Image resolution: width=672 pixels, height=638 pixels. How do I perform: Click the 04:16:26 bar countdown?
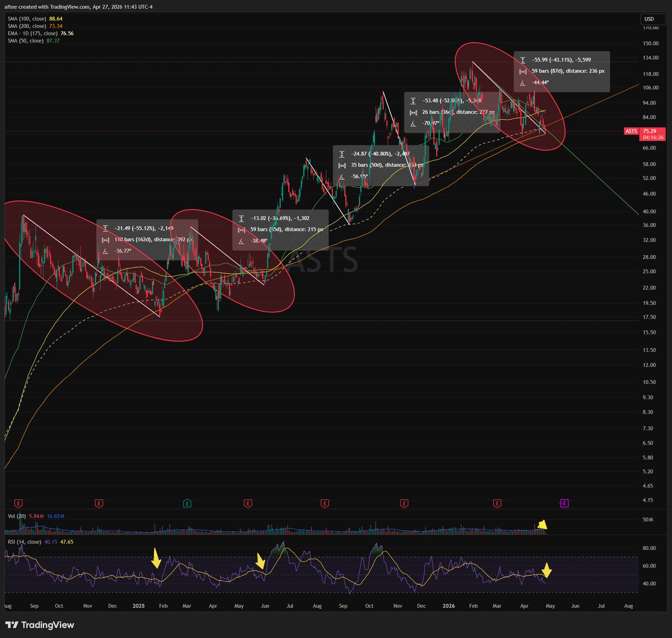tap(653, 137)
